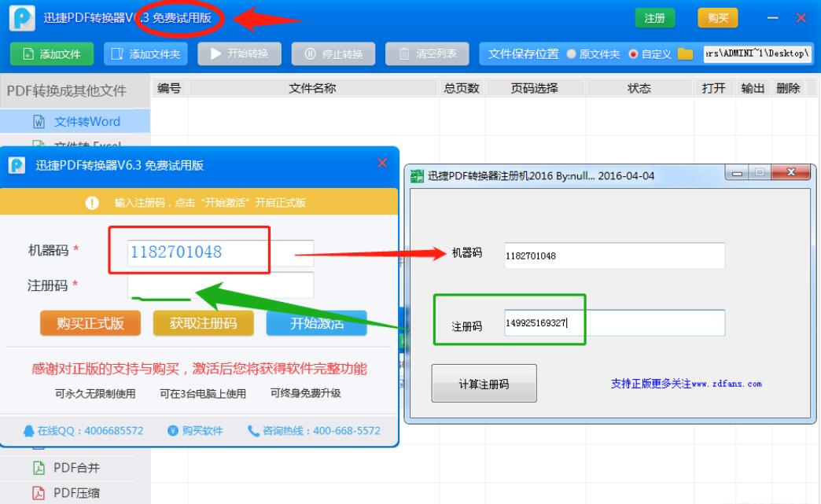
Task: Click the PDF合并 icon
Action: 39,467
